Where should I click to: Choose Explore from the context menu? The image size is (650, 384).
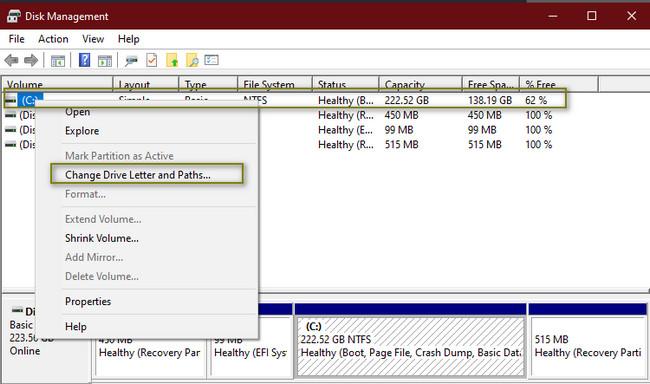(x=82, y=131)
